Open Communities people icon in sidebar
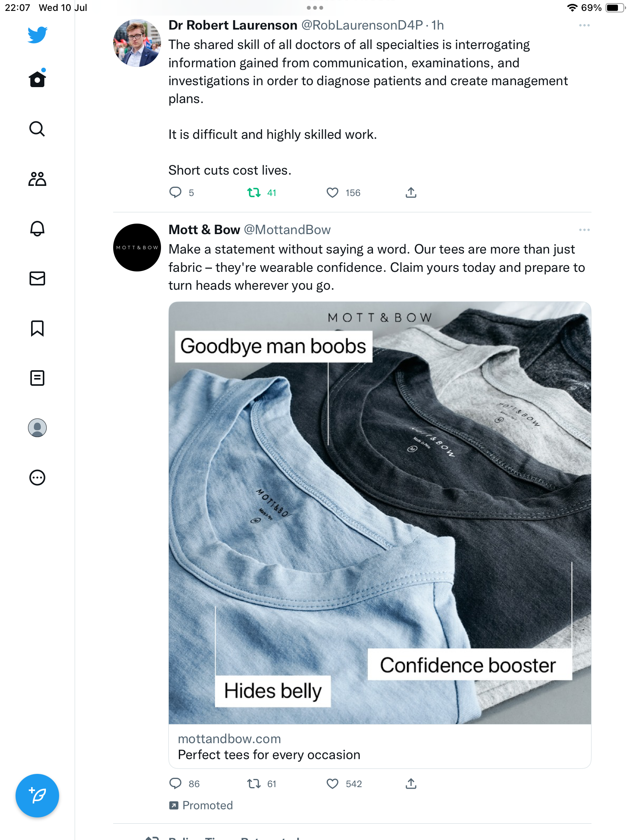The width and height of the screenshot is (630, 840). click(x=37, y=179)
